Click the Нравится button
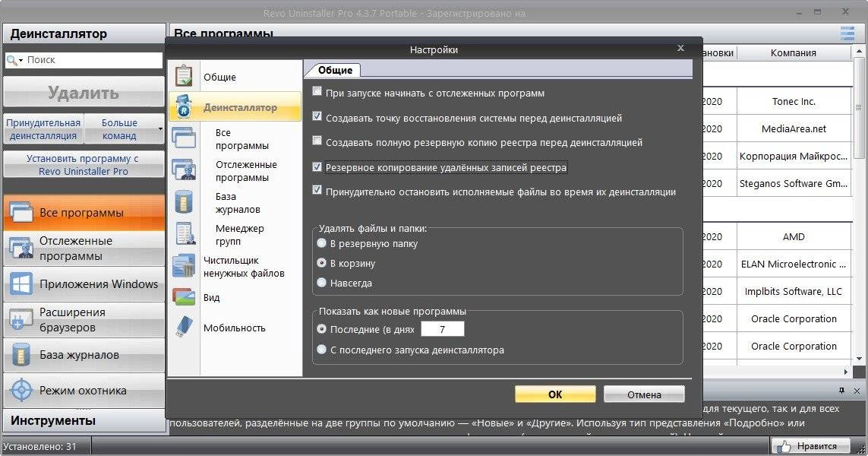 [812, 445]
